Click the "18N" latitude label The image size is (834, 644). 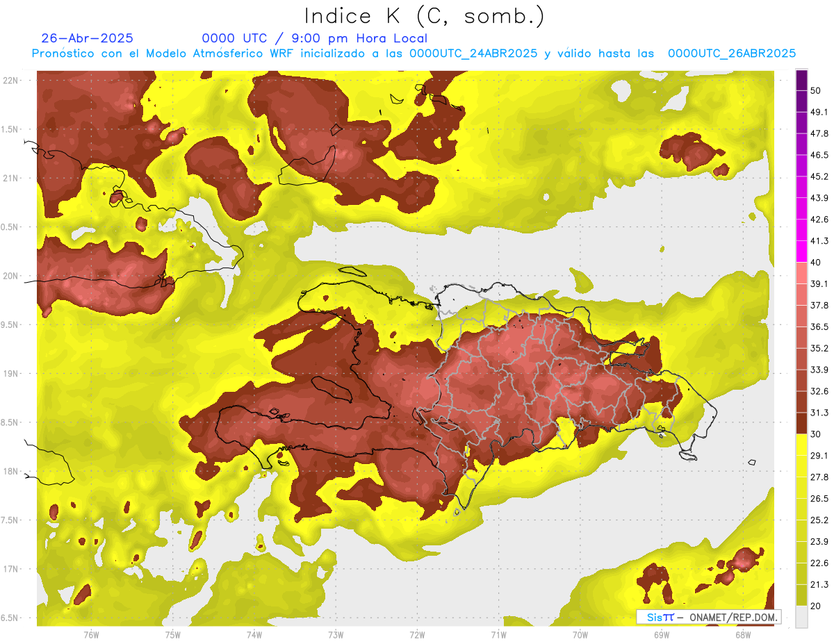(x=12, y=472)
